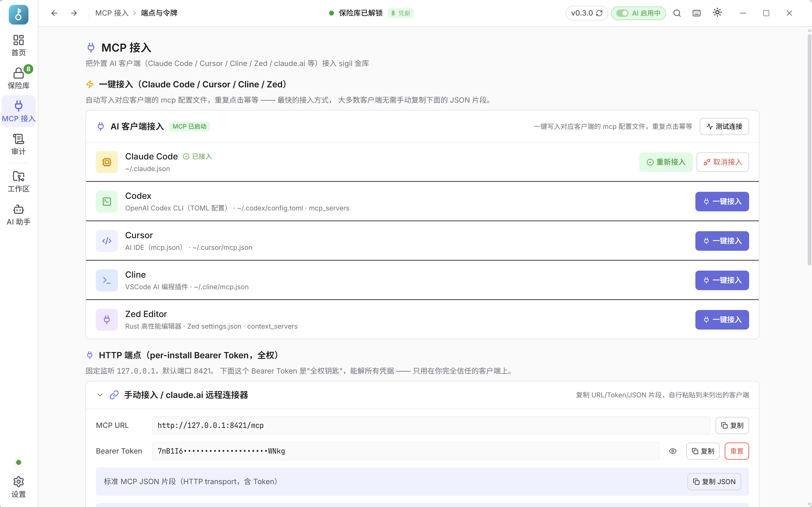Navigate forward with the right arrow

coord(74,13)
